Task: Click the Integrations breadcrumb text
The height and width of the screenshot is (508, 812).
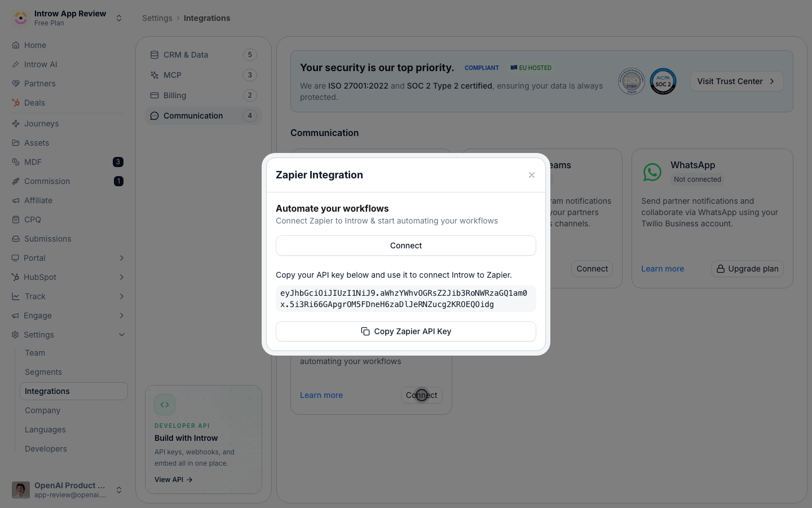Action: tap(207, 18)
